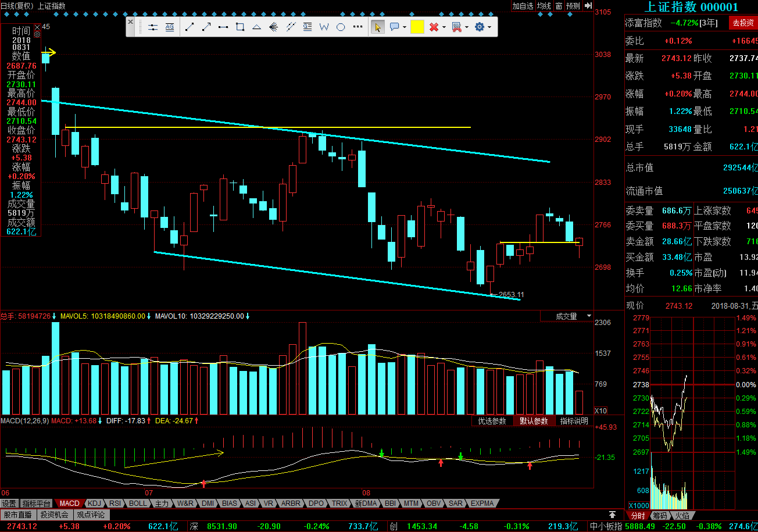Select the AG text annotation tool

pos(170,27)
